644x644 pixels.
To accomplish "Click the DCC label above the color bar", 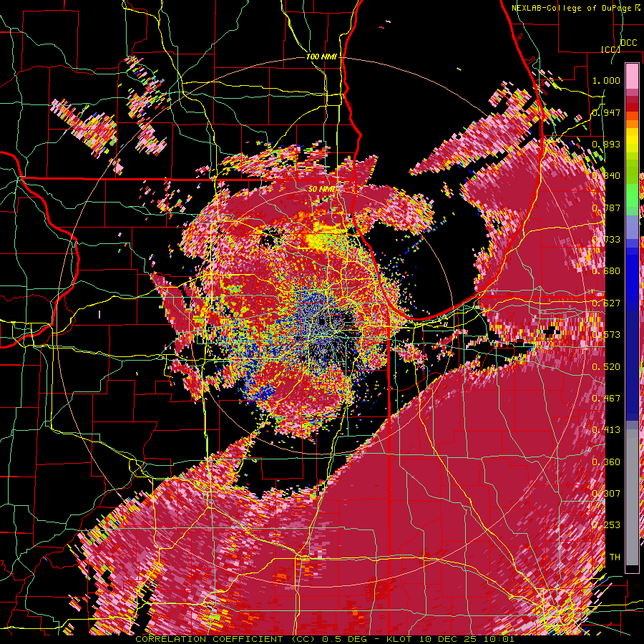I will tap(628, 43).
